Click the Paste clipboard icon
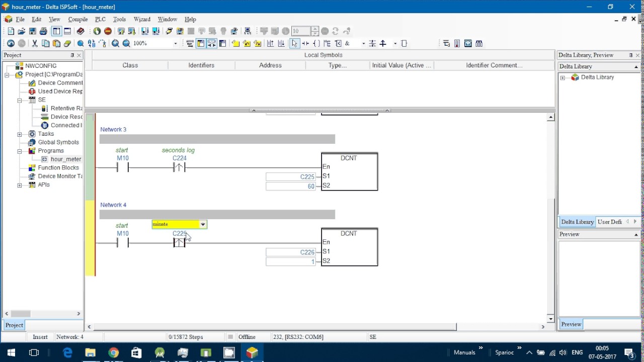This screenshot has height=362, width=644. coord(56,44)
